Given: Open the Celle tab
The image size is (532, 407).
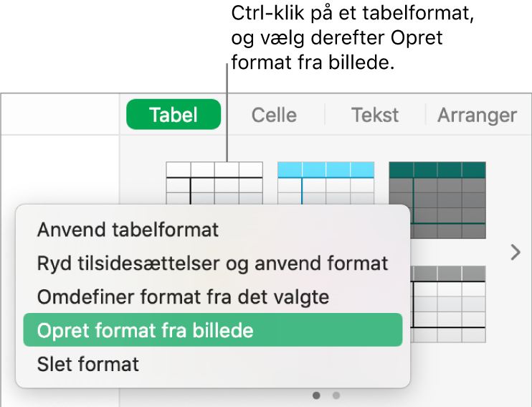Looking at the screenshot, I should 274,115.
